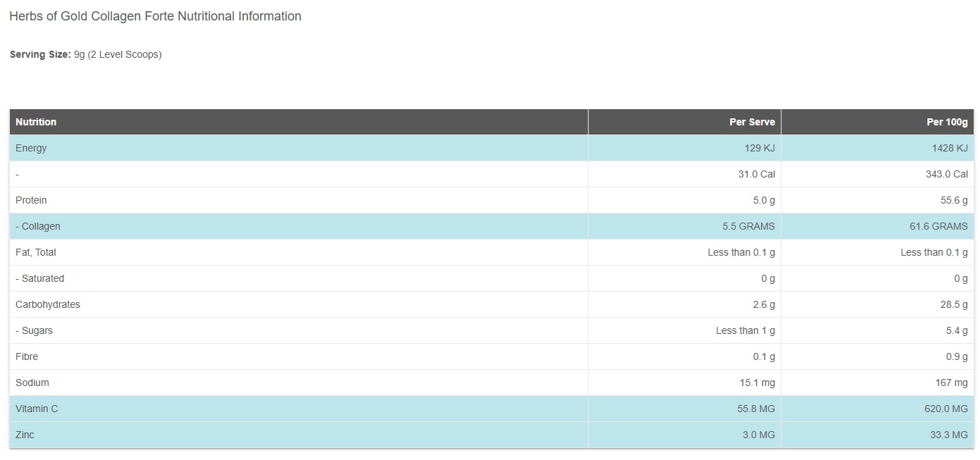
Task: Click the '55.8 MG' Vitamin C value
Action: coord(755,409)
